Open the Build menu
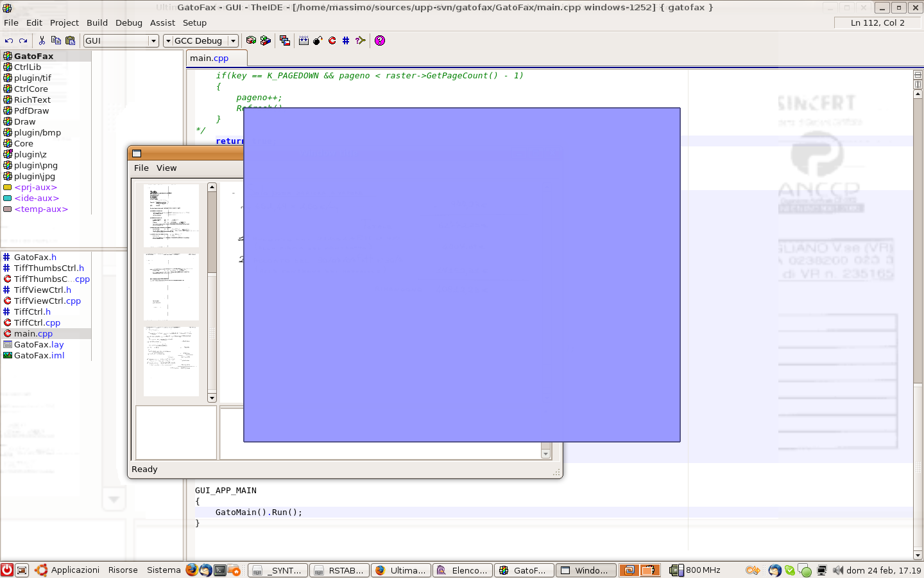 [x=97, y=22]
